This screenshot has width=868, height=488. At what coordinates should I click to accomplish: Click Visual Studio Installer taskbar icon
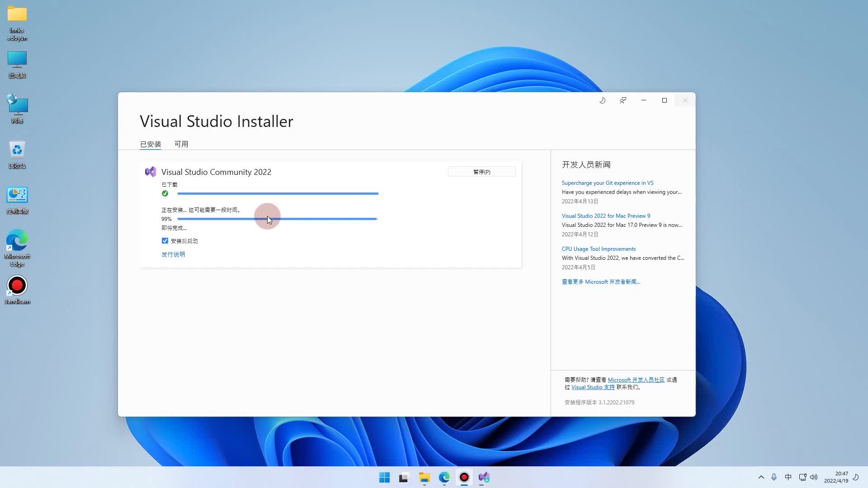click(x=484, y=477)
